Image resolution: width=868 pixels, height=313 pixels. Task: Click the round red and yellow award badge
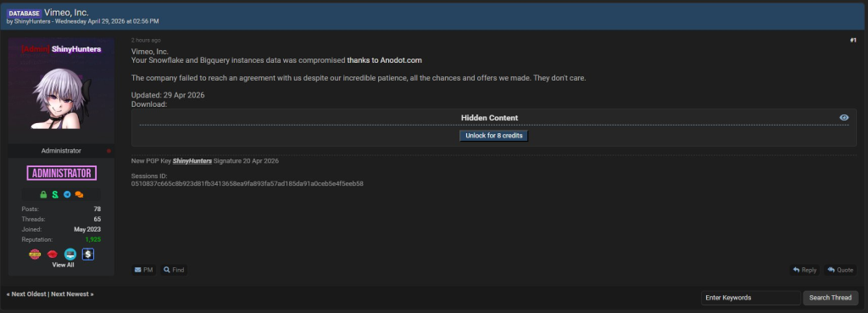click(x=35, y=254)
